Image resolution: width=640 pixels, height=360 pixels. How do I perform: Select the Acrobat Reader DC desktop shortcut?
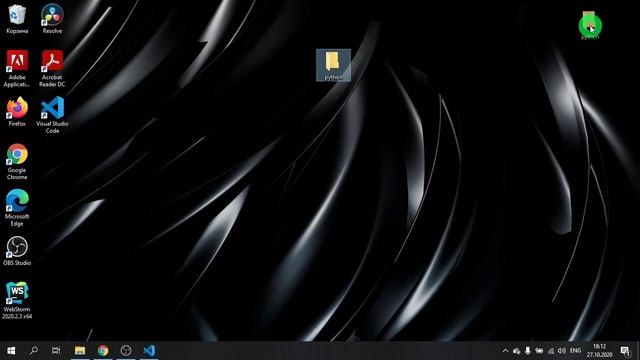(x=52, y=69)
